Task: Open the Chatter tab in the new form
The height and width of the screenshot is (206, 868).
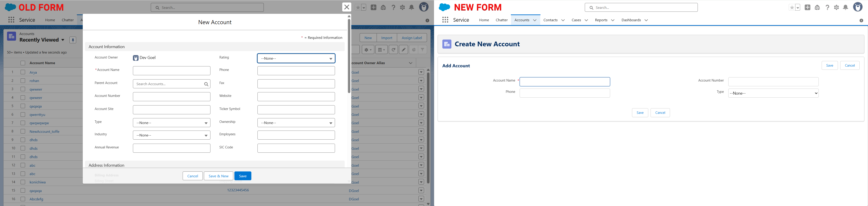Action: pyautogui.click(x=501, y=20)
